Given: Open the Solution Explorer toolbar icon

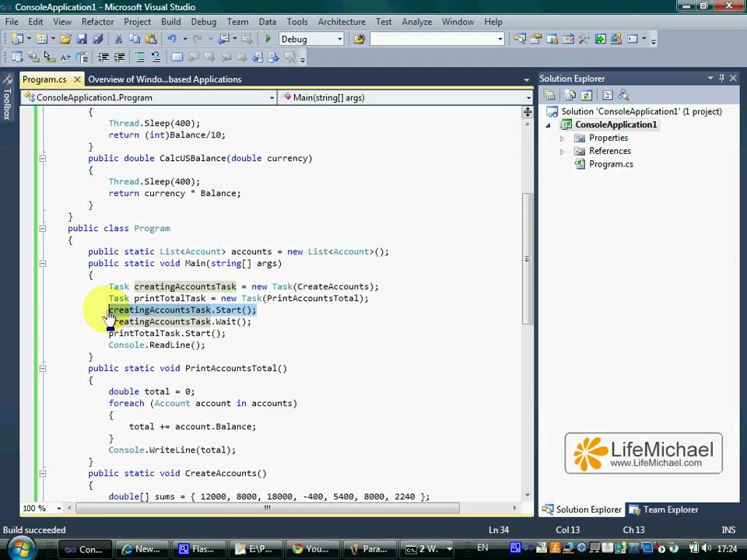Looking at the screenshot, I should 519,39.
